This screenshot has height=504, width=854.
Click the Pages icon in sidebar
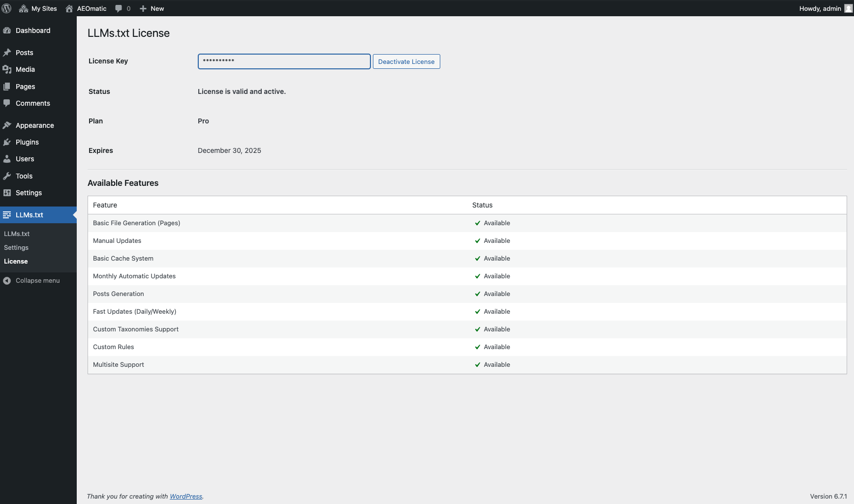[7, 87]
